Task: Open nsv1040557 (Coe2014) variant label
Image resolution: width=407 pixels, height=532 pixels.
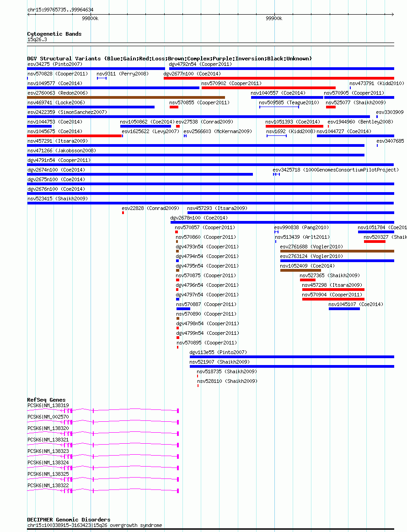Action: (278, 93)
